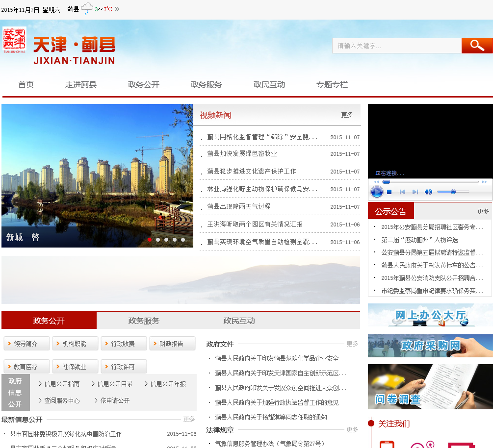
Task: Open 政务服务 in top navigation
Action: pos(206,84)
